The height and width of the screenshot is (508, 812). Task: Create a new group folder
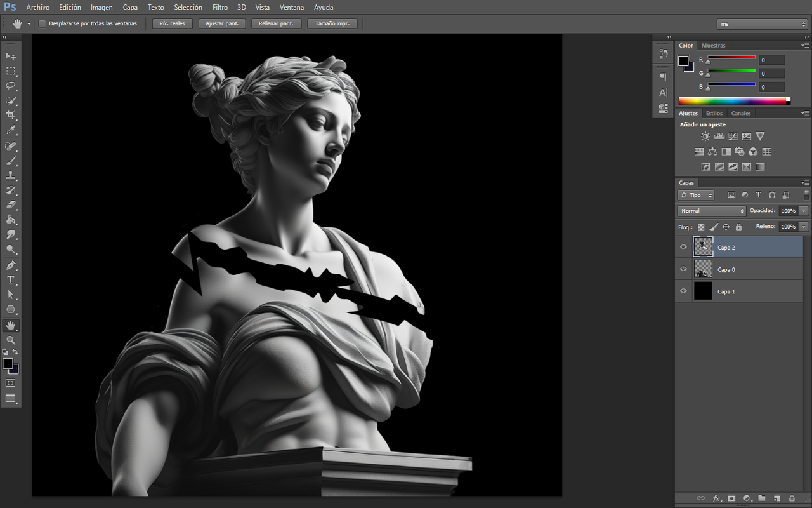click(762, 498)
